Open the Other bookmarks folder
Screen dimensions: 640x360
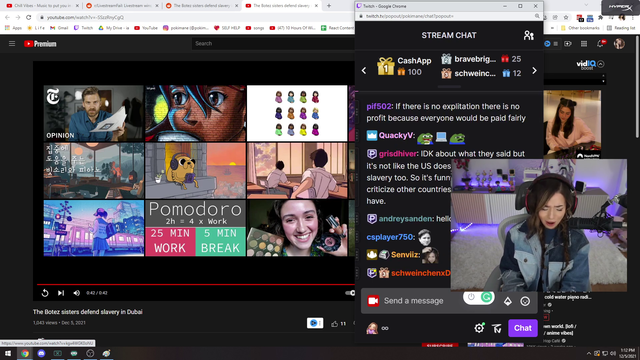coord(580,28)
